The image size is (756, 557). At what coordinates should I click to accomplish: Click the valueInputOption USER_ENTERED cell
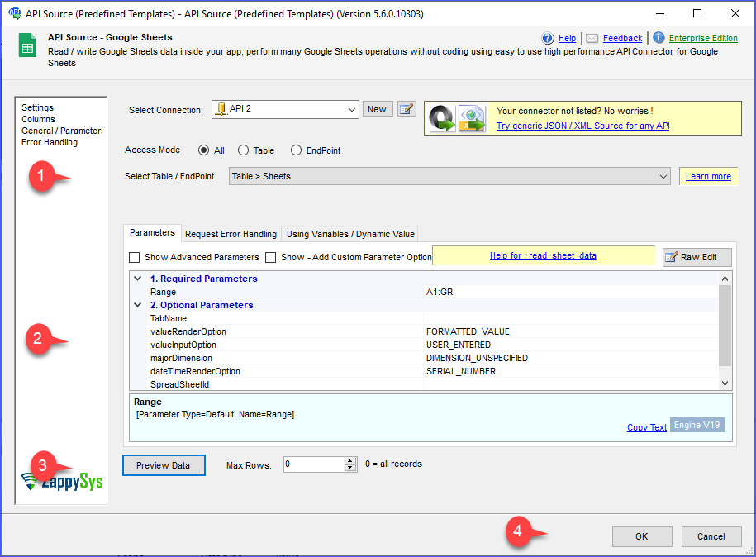click(x=570, y=345)
